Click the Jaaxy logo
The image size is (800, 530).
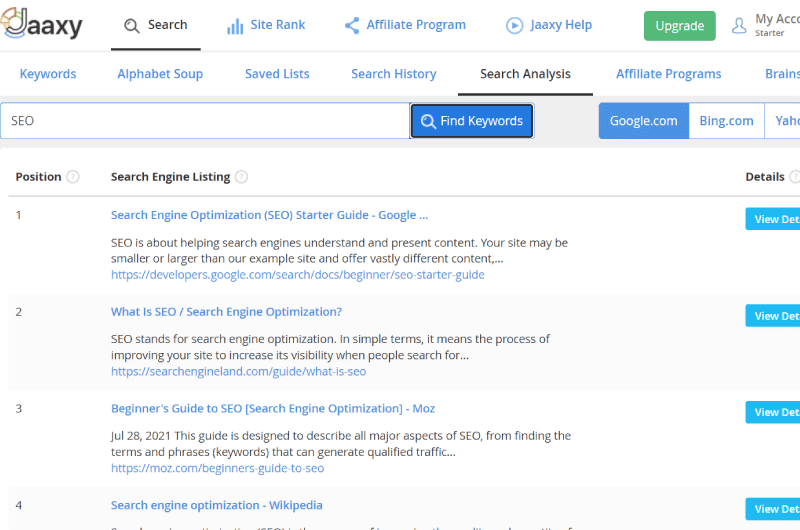(x=42, y=24)
